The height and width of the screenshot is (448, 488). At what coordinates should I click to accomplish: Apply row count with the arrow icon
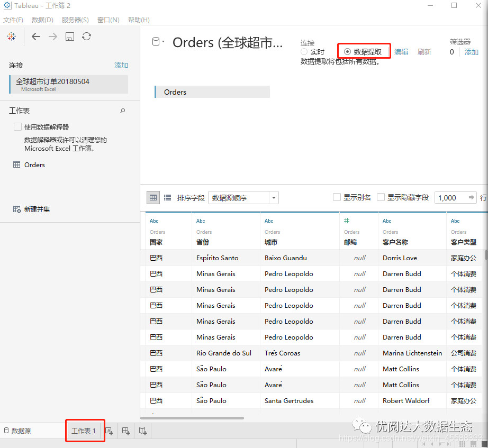(x=472, y=197)
